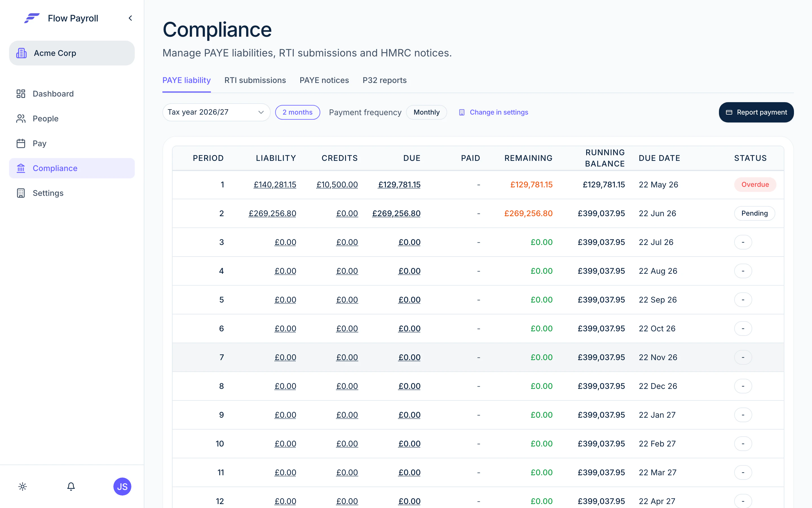Viewport: 812px width, 508px height.
Task: Click the REMAINING column header
Action: click(528, 158)
